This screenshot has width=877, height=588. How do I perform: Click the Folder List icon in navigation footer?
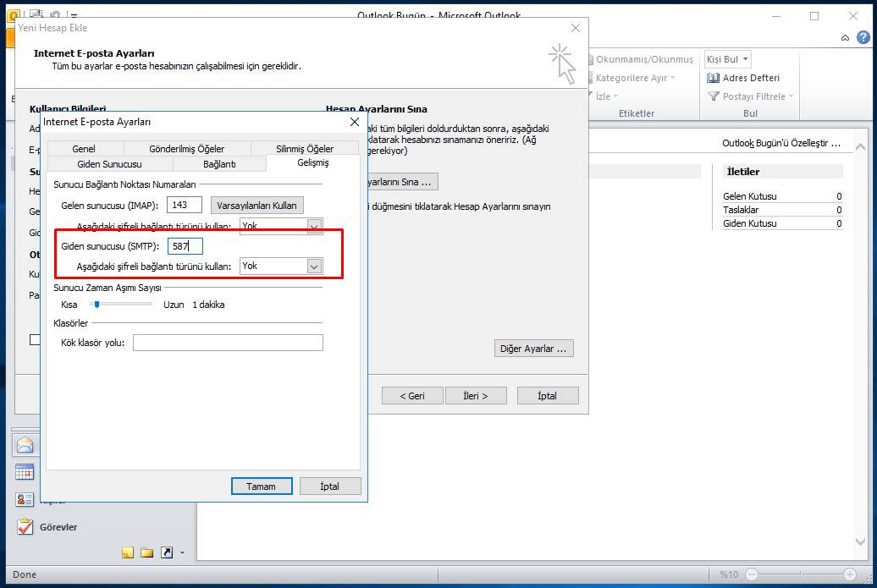coord(147,552)
